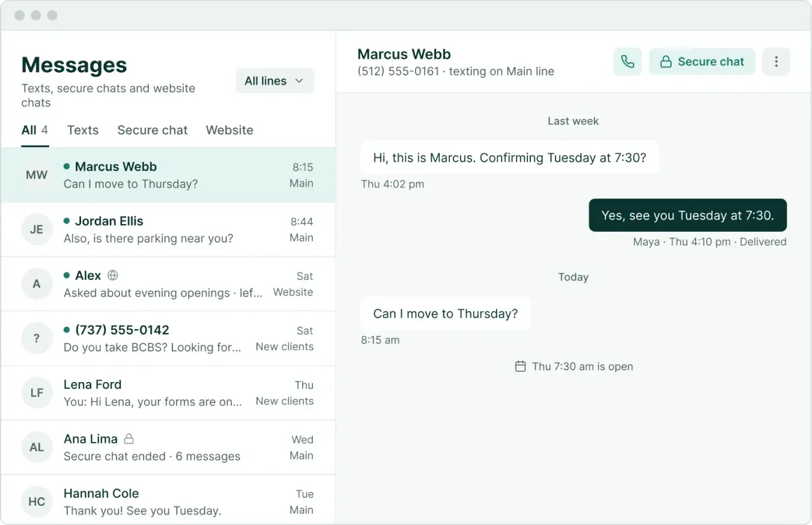Open the Hannah Cole conversation name
Viewport: 812px width, 525px height.
tap(101, 493)
